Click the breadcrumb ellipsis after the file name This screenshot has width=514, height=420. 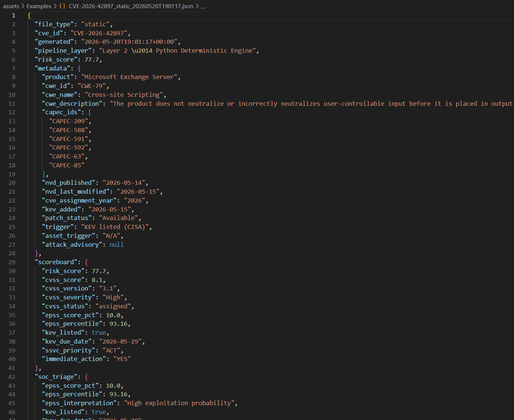203,6
